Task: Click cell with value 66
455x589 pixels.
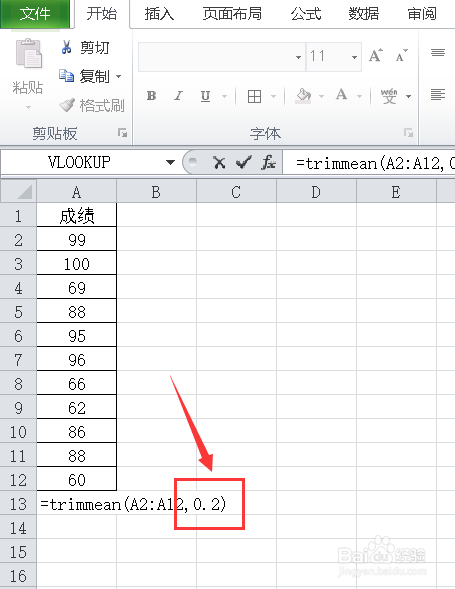Action: [x=77, y=384]
